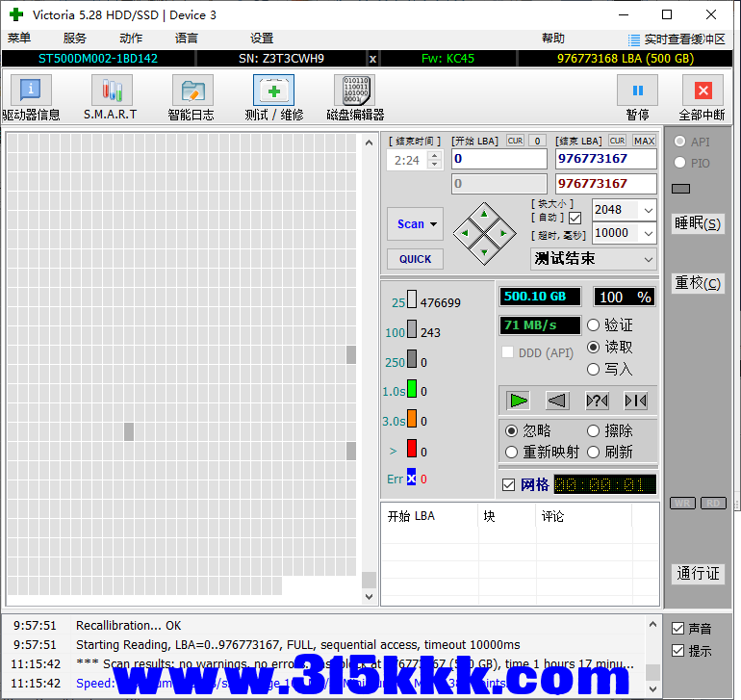Image resolution: width=741 pixels, height=700 pixels.
Task: Click the red 全部中断 abort icon
Action: [x=703, y=91]
